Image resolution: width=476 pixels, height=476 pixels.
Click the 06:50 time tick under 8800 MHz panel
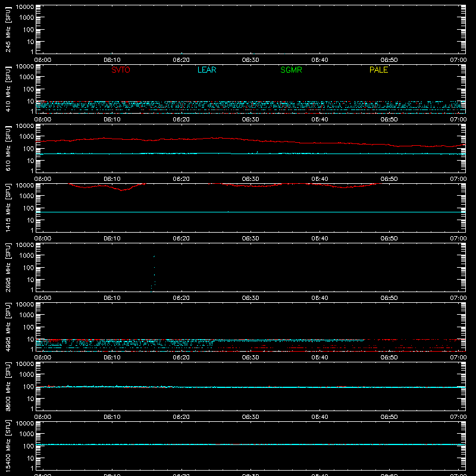[389, 417]
